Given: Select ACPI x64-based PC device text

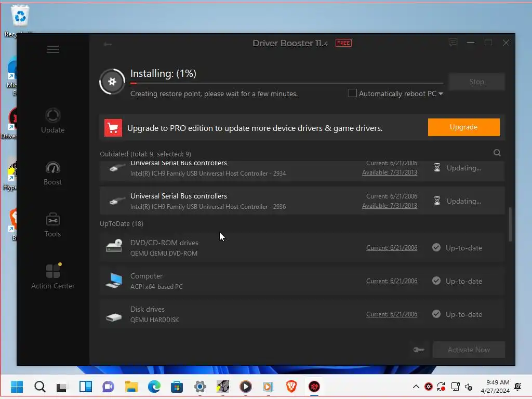Looking at the screenshot, I should click(x=156, y=287).
